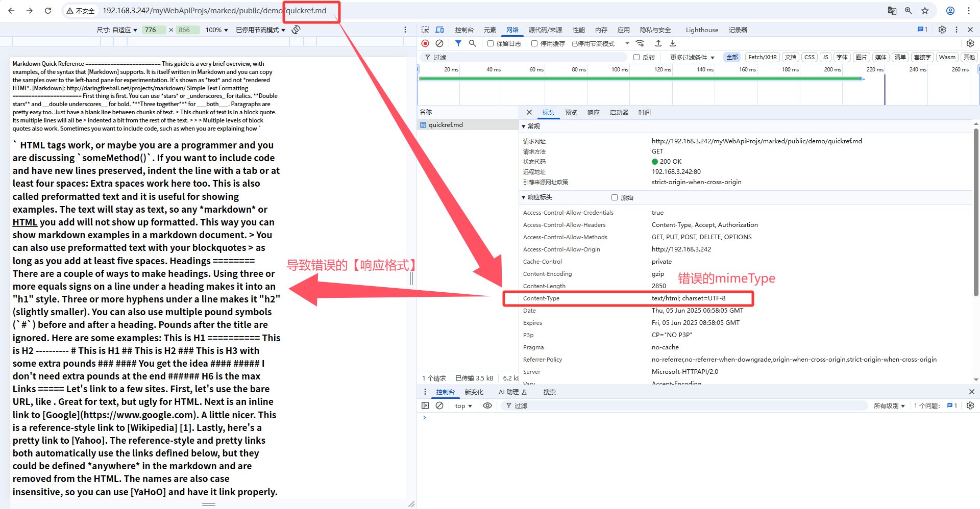The height and width of the screenshot is (509, 980).
Task: Clear console icon in drawer
Action: 439,405
